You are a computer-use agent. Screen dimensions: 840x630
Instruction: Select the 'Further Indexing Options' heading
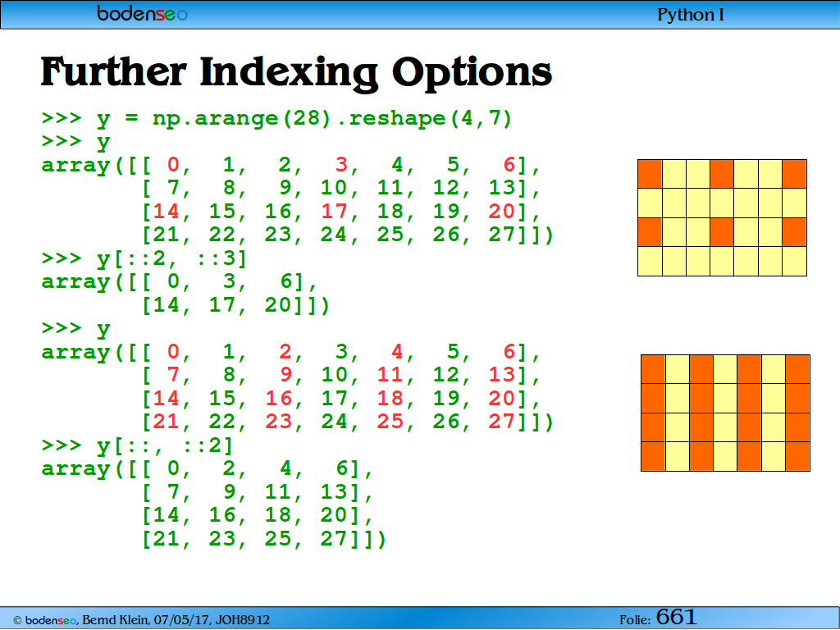click(x=296, y=72)
